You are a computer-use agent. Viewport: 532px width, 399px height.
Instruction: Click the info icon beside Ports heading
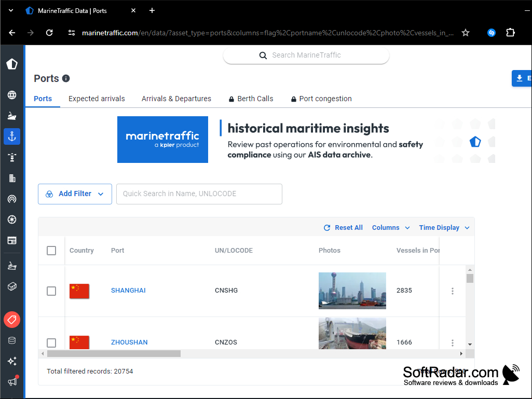pos(66,78)
